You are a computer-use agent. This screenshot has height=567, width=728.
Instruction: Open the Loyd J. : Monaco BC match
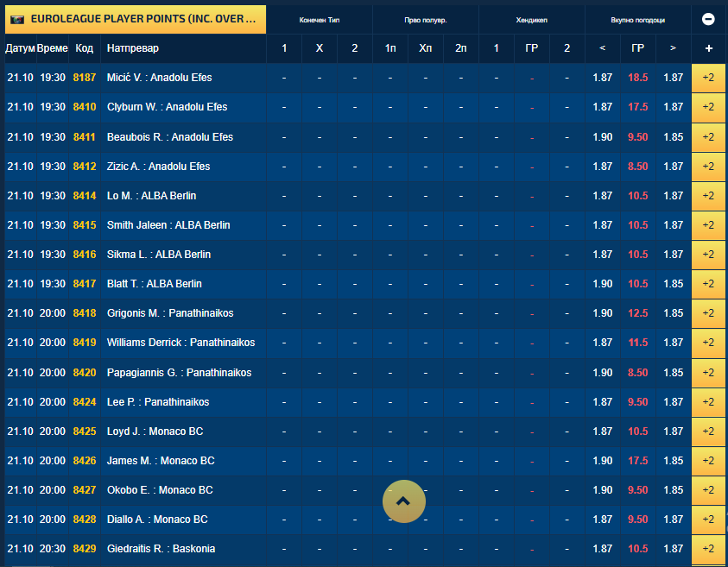coord(155,431)
